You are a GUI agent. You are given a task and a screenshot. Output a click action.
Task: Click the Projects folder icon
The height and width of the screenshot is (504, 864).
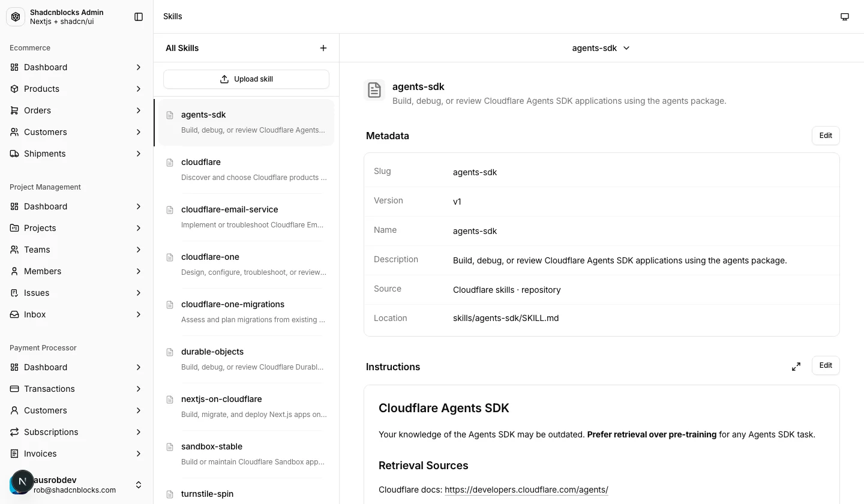[x=14, y=228]
